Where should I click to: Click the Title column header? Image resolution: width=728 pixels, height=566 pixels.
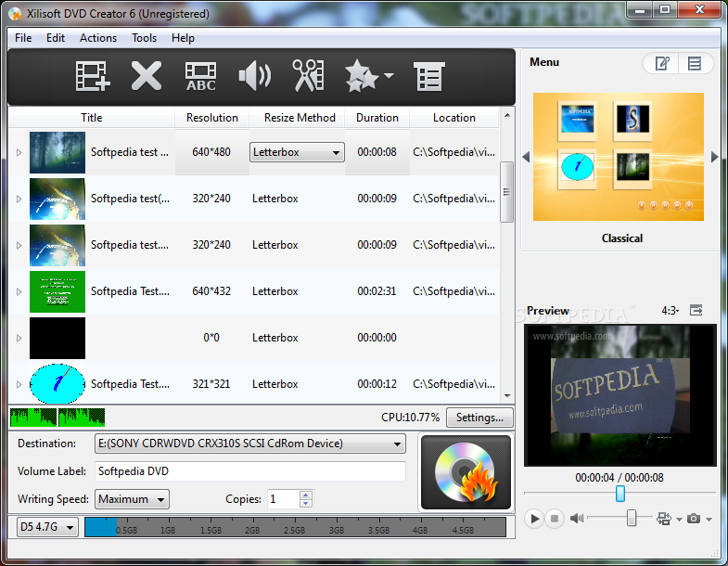(x=92, y=118)
